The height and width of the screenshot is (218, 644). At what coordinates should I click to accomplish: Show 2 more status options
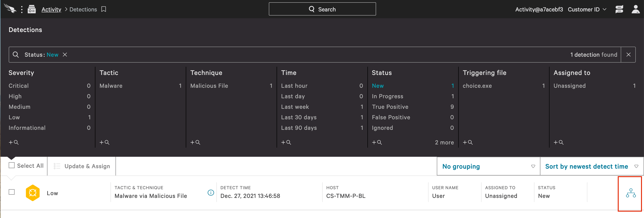tap(444, 142)
